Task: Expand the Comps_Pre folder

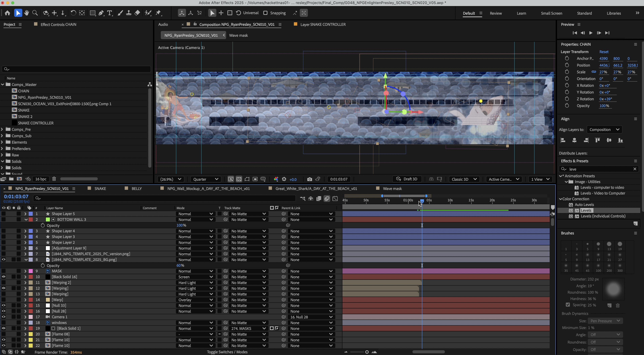Action: coord(2,129)
